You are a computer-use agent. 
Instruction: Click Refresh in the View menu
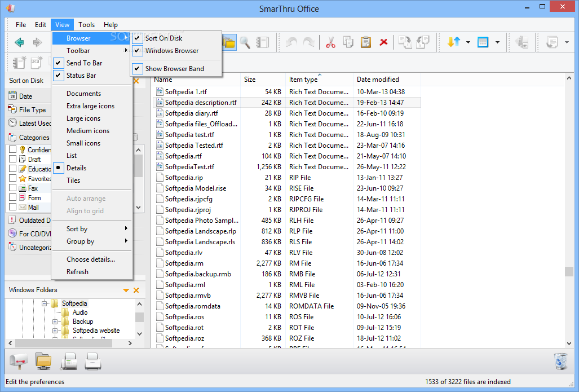91,271
